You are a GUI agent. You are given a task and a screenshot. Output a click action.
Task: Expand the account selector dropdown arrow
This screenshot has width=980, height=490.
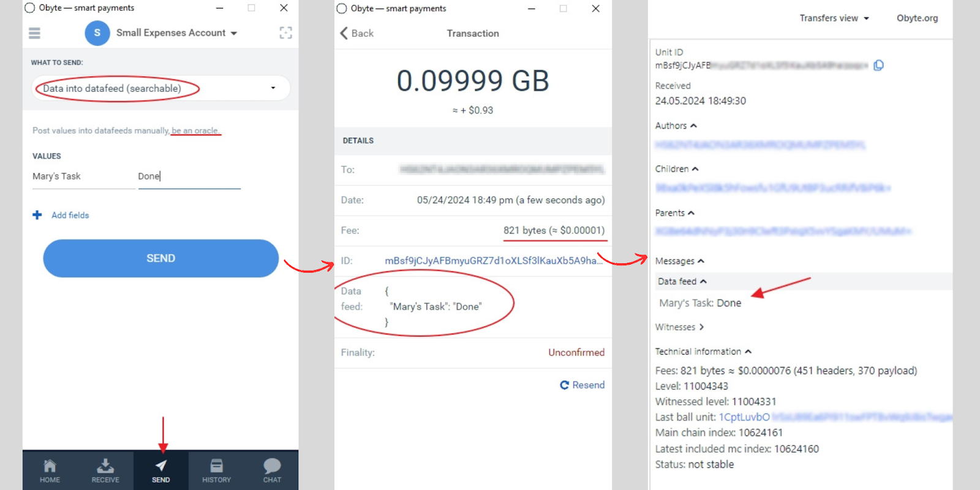pos(234,33)
